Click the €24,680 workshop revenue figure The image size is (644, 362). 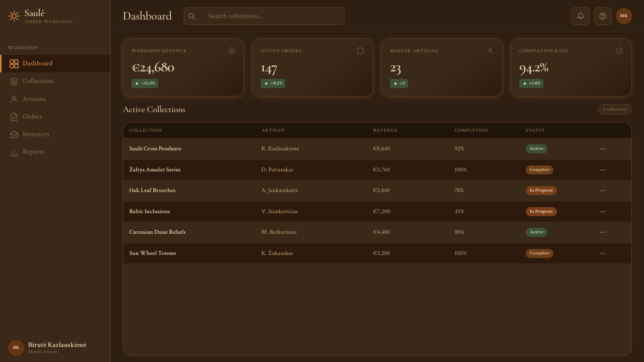tap(153, 67)
